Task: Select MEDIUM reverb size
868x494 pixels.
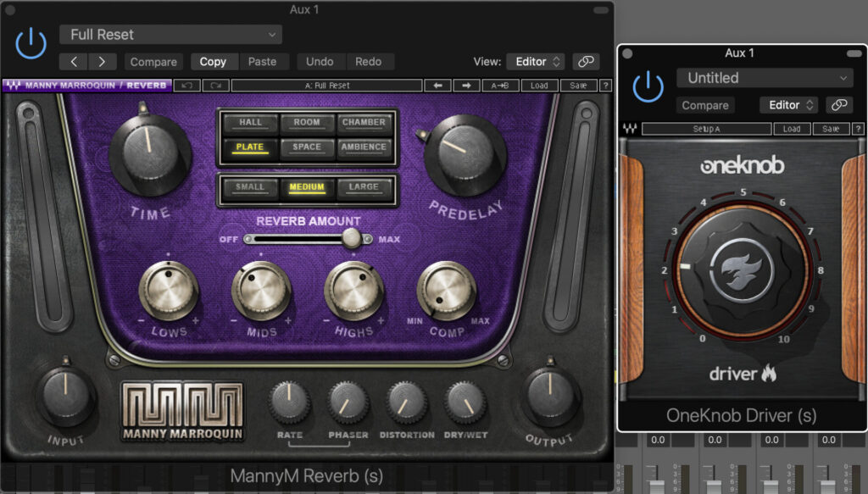Action: coord(307,187)
